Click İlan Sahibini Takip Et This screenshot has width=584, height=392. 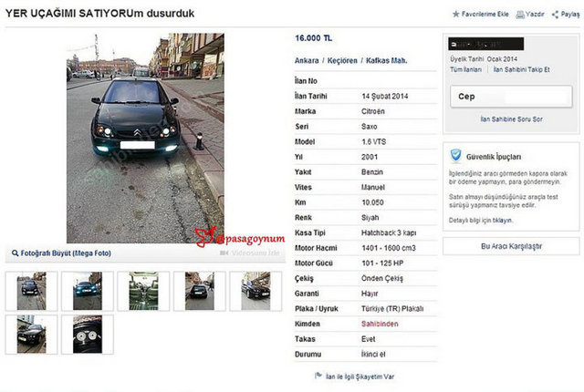point(521,69)
